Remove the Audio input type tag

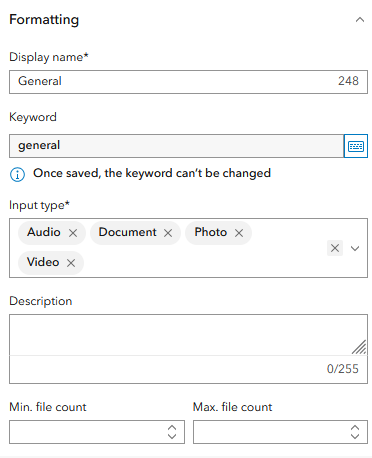coord(73,233)
